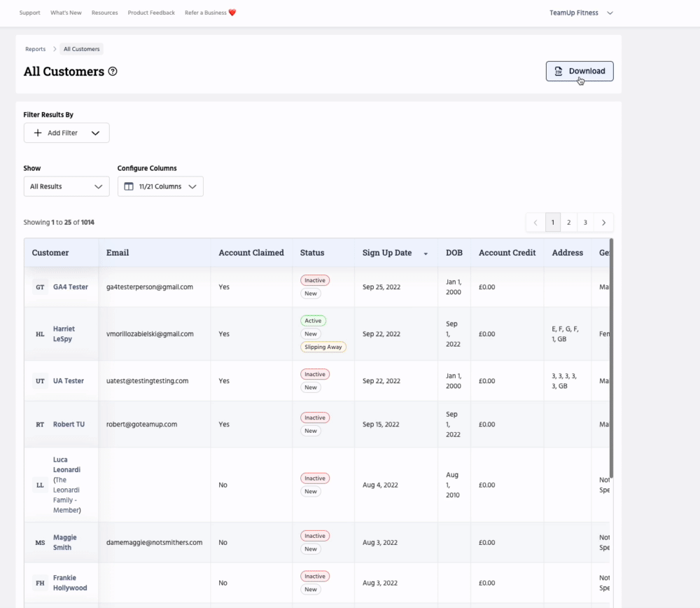This screenshot has height=608, width=700.
Task: Open the 11/21 Columns configuration dropdown
Action: pos(160,187)
